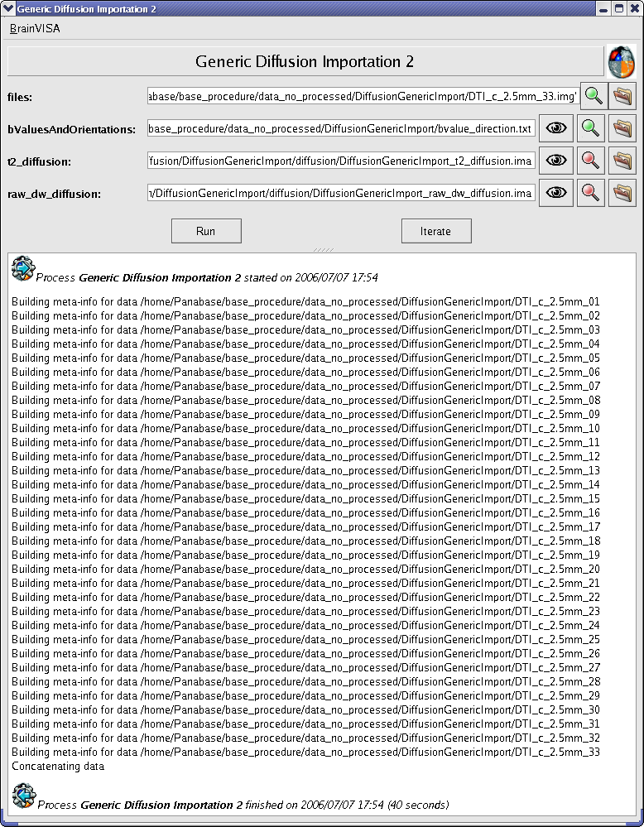Open folder browser for t2_diffusion output
Image resolution: width=644 pixels, height=827 pixels.
[x=622, y=161]
